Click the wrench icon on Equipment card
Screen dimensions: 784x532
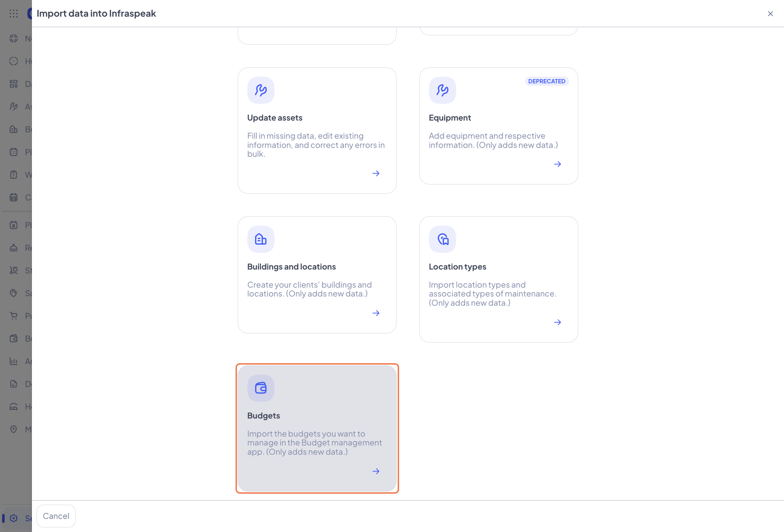point(442,90)
